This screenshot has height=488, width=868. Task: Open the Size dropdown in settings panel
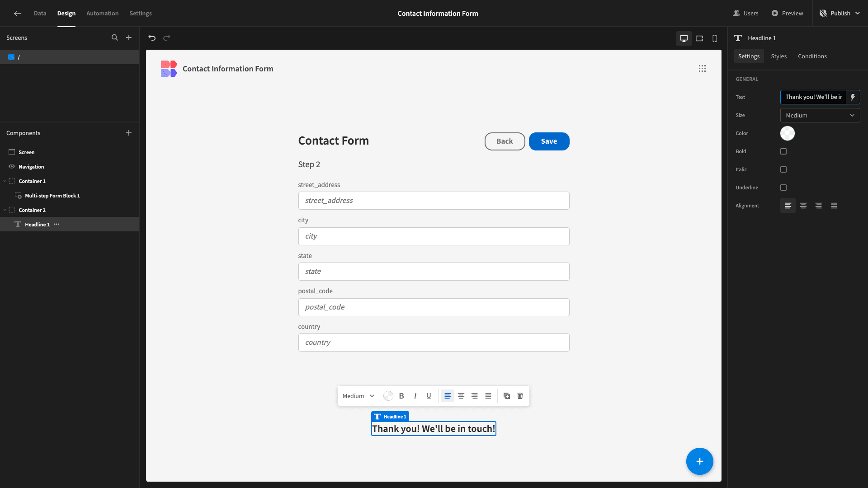tap(820, 115)
